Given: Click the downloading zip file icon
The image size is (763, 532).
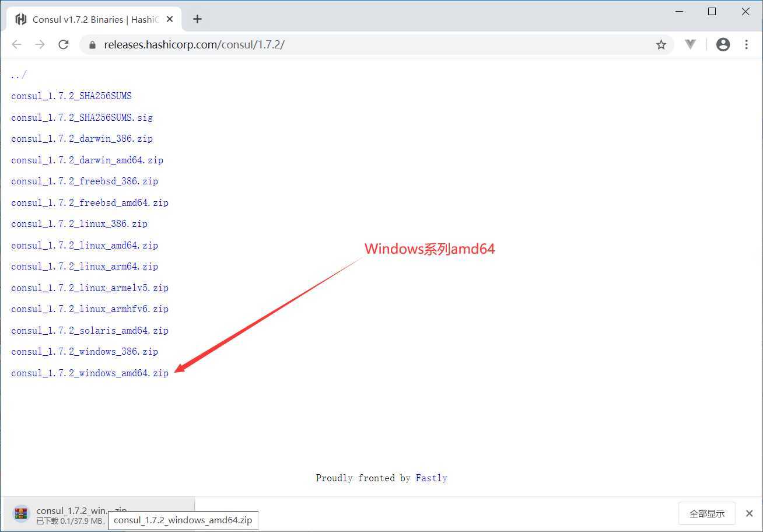Looking at the screenshot, I should 21,513.
